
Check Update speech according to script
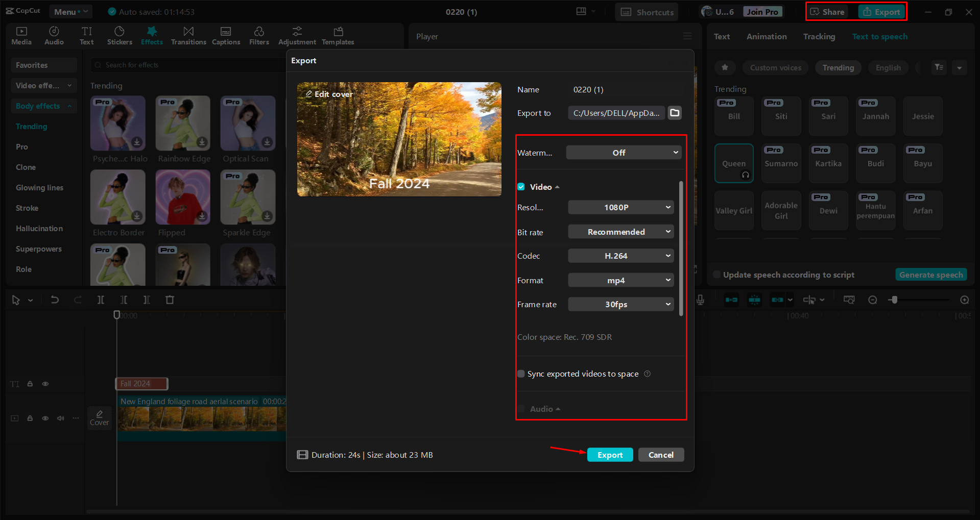716,275
